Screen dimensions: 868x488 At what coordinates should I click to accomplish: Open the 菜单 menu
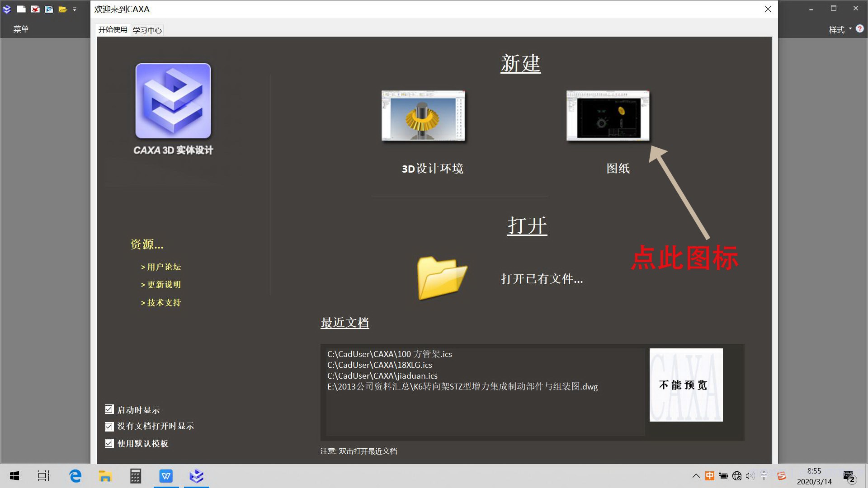click(21, 29)
